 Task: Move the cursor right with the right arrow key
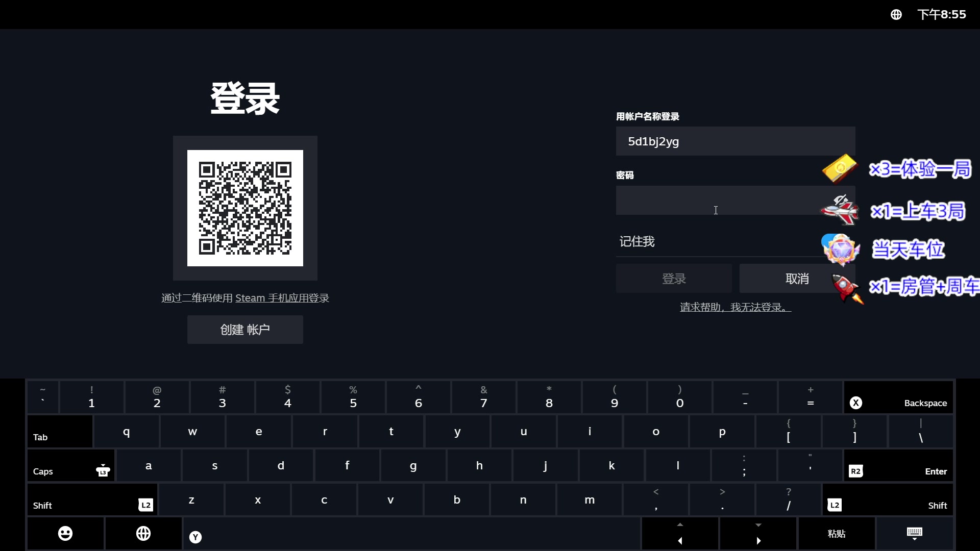coord(758,534)
